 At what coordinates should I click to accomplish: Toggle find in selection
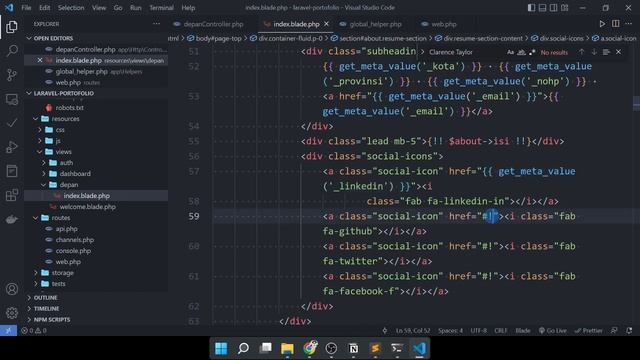click(606, 52)
